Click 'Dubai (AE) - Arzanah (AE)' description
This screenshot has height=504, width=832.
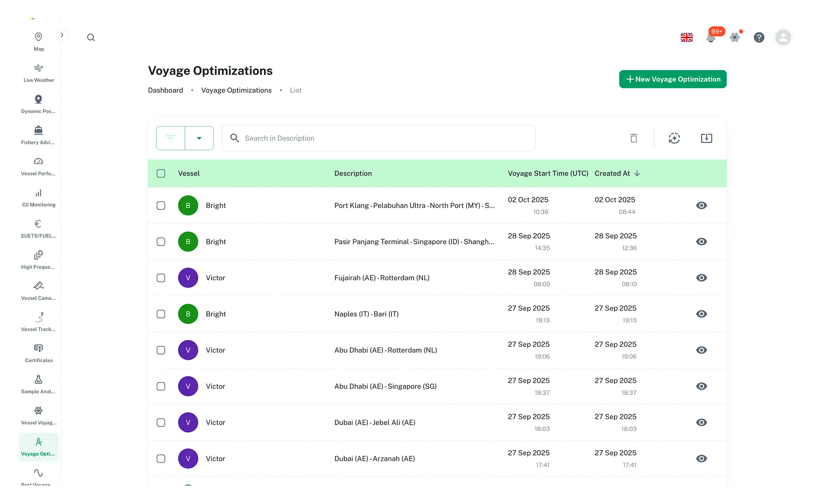point(375,458)
